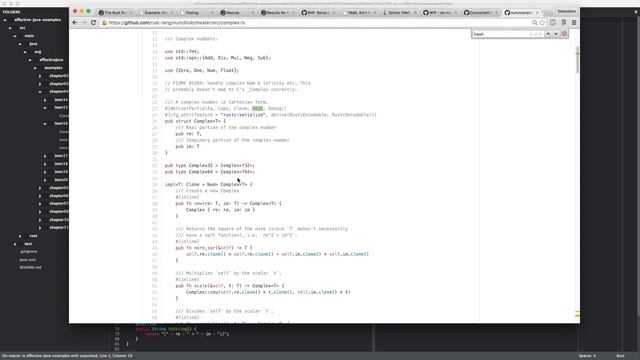This screenshot has height=360, width=640.
Task: Bookmark this page with the star icon
Action: point(542,23)
